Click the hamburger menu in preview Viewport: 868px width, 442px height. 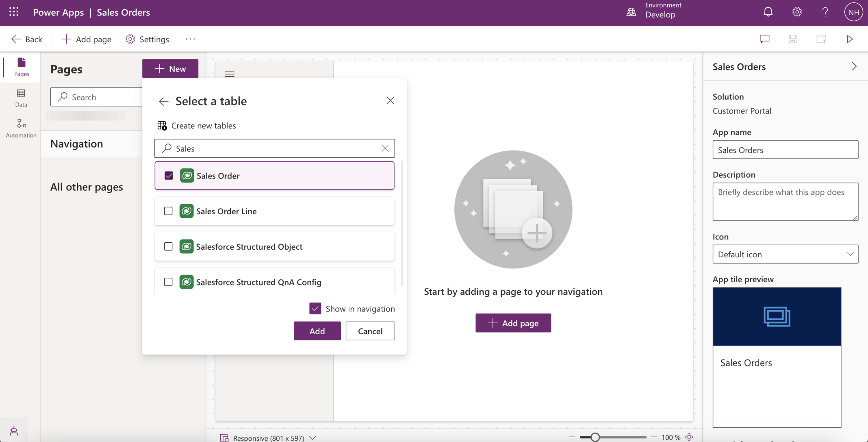tap(230, 74)
